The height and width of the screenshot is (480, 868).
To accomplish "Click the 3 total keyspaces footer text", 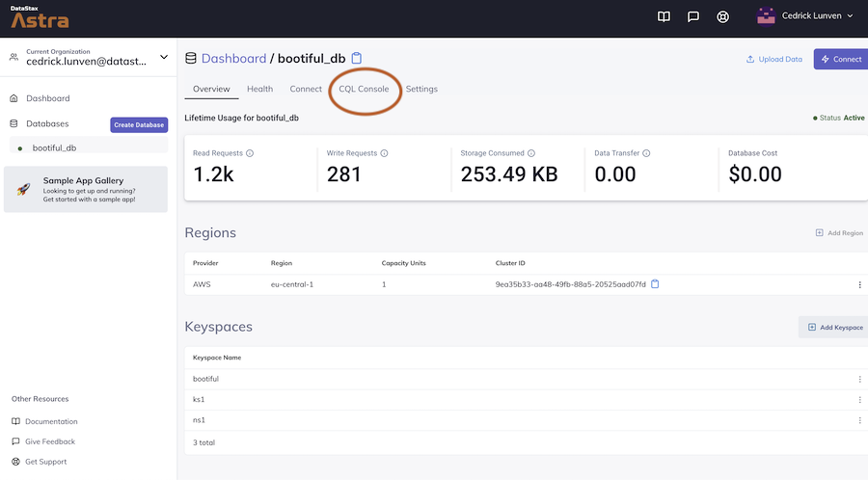I will point(203,442).
